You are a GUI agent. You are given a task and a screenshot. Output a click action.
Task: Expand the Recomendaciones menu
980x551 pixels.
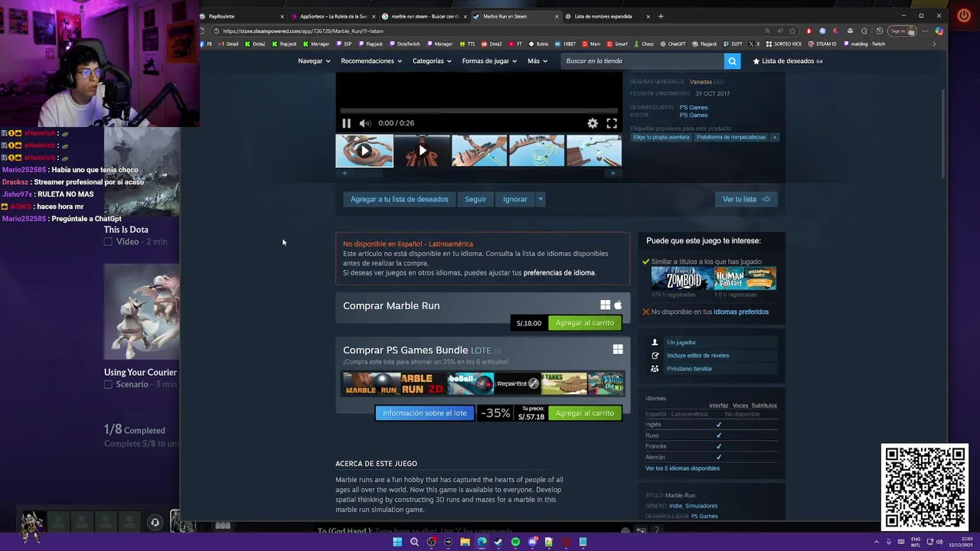pyautogui.click(x=371, y=61)
